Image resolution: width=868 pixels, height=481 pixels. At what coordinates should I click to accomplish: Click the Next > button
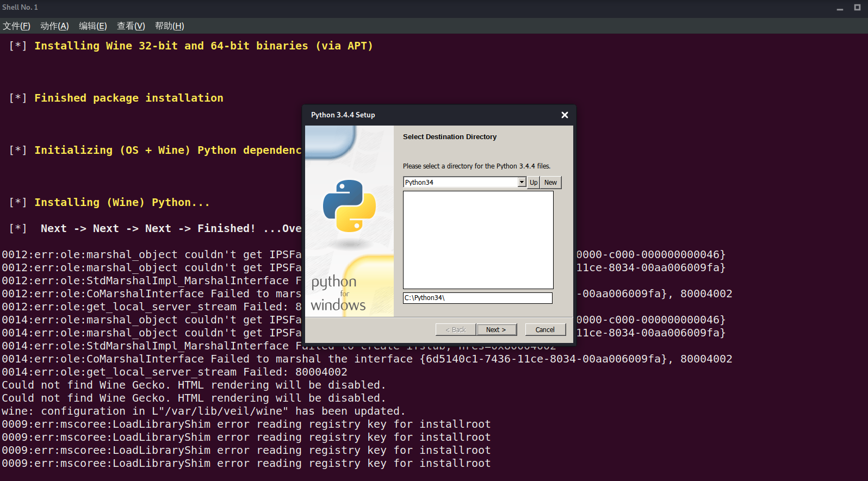click(x=495, y=330)
